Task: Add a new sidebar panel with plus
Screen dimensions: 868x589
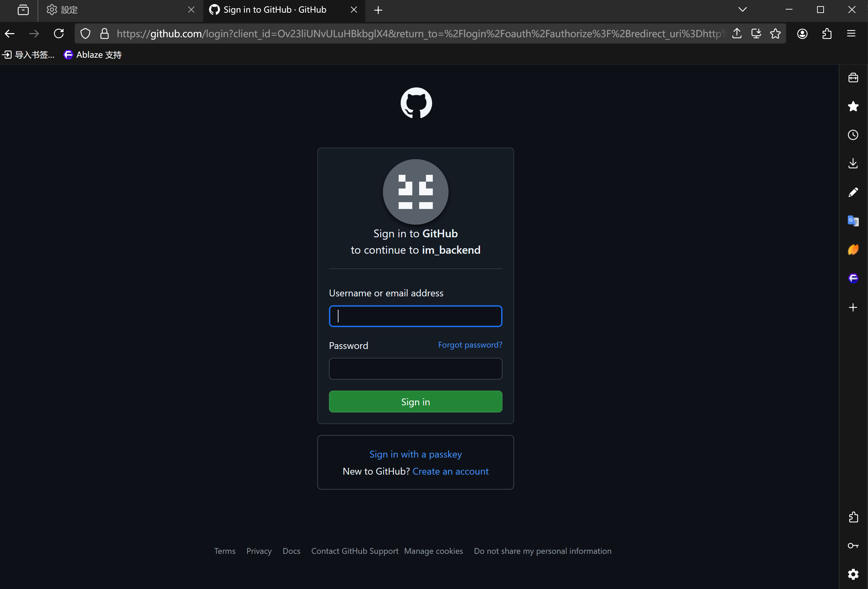Action: coord(853,307)
